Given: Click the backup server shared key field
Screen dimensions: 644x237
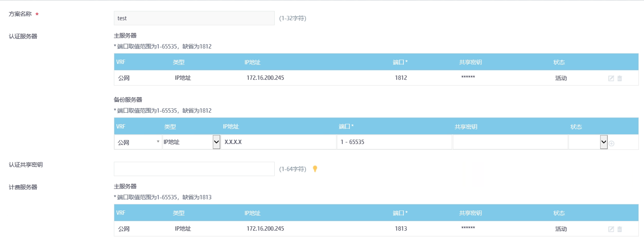Looking at the screenshot, I should tap(510, 142).
